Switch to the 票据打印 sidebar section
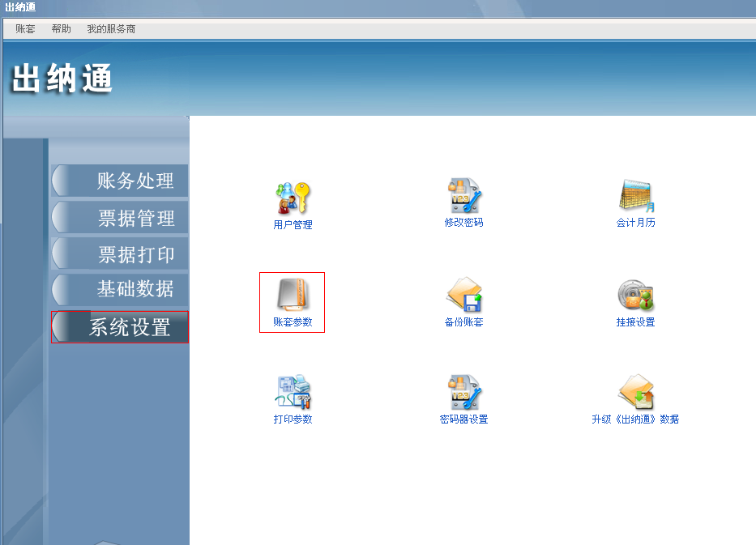Viewport: 756px width, 545px height. point(120,254)
